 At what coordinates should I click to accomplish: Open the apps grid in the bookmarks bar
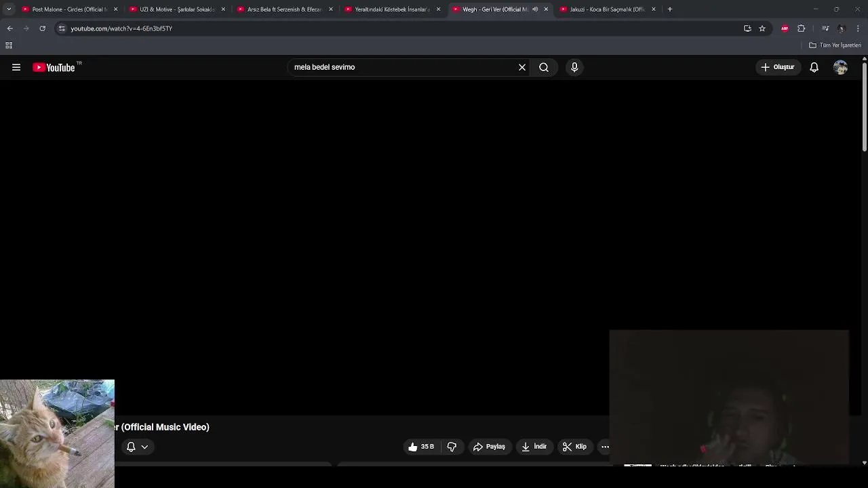coord(9,45)
